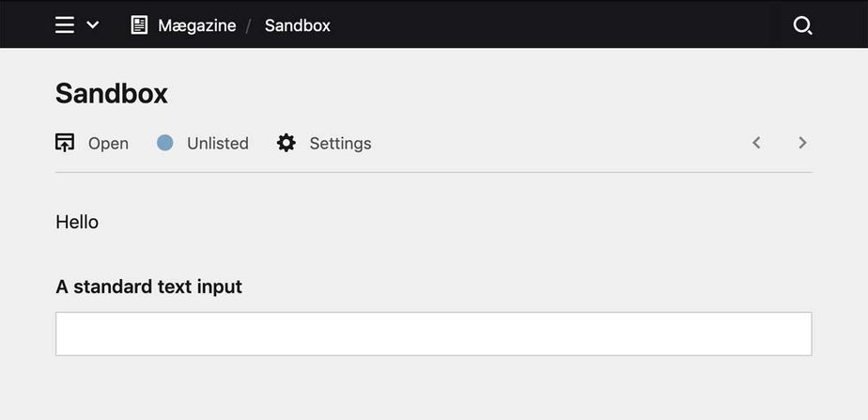Toggle the Unlisted visibility label

coord(217,144)
